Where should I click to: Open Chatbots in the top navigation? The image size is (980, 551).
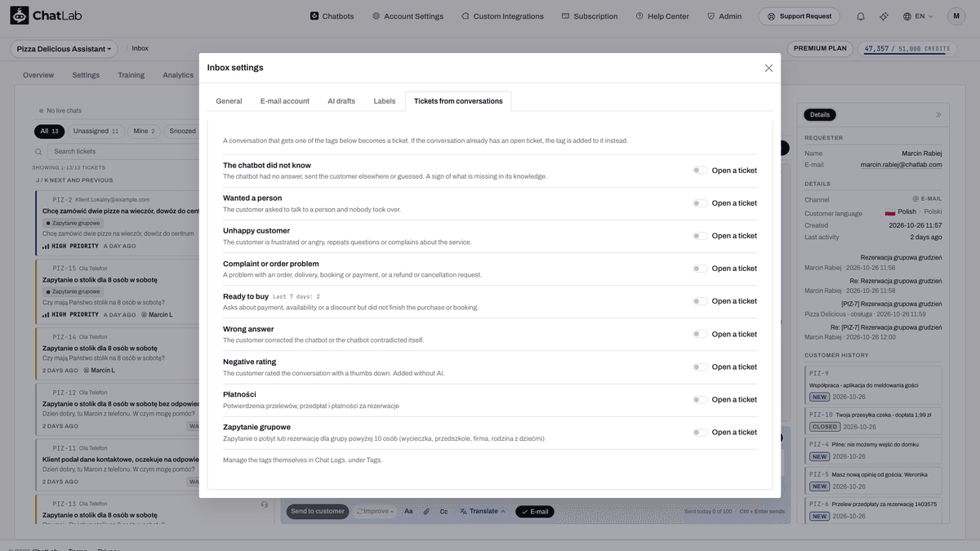(332, 16)
